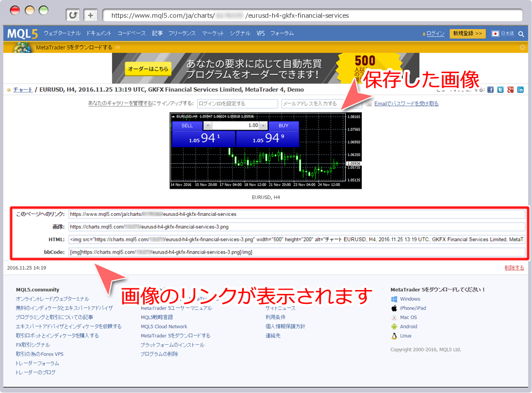The height and width of the screenshot is (393, 532).
Task: Open 連絡先 footer link
Action: pyautogui.click(x=273, y=336)
